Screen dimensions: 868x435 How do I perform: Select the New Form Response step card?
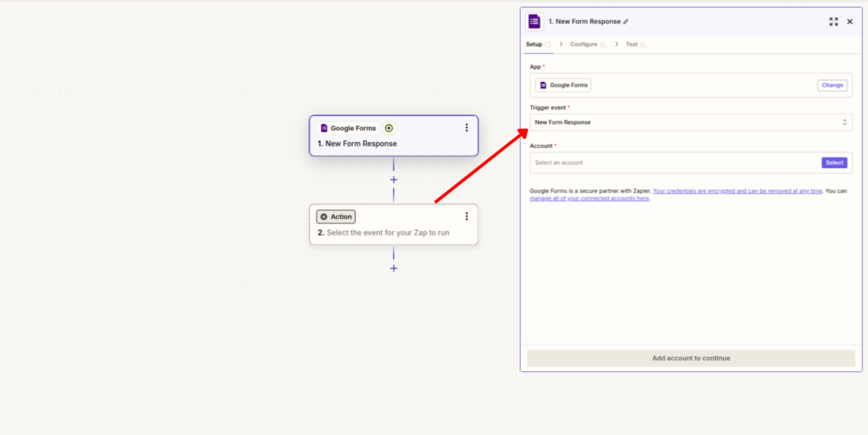pyautogui.click(x=394, y=136)
